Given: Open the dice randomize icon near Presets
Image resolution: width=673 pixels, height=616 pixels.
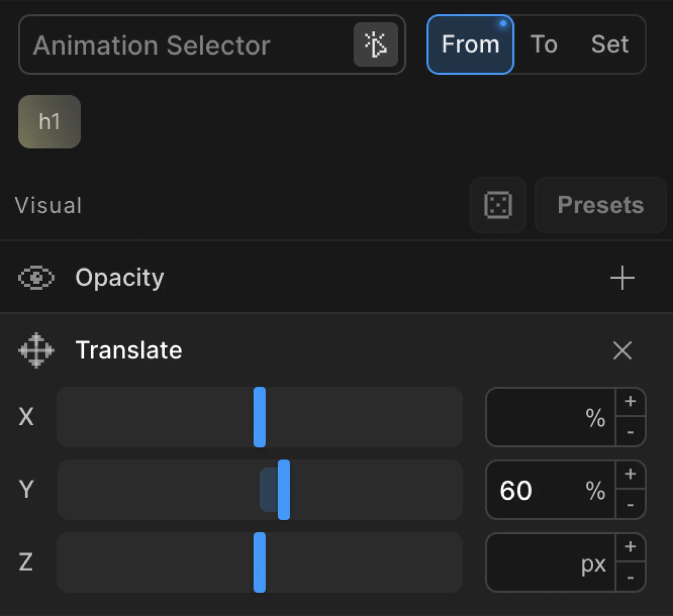Looking at the screenshot, I should [498, 205].
